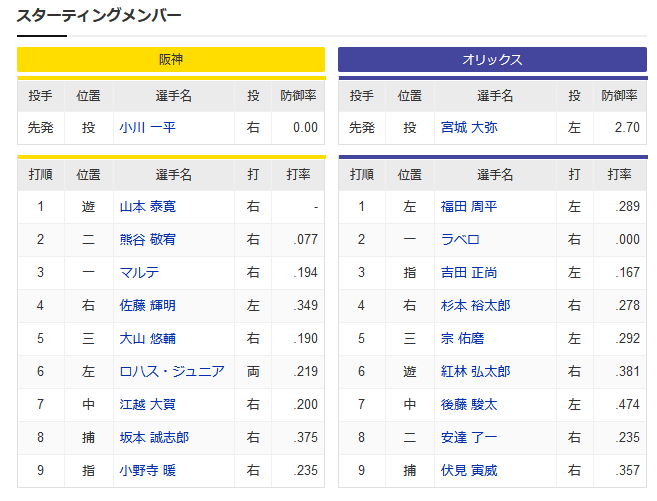Open 後藤 駿太 player page
This screenshot has height=501, width=657.
[x=469, y=405]
